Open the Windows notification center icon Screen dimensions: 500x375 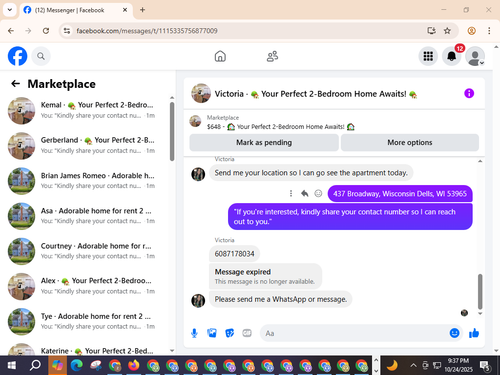485,366
